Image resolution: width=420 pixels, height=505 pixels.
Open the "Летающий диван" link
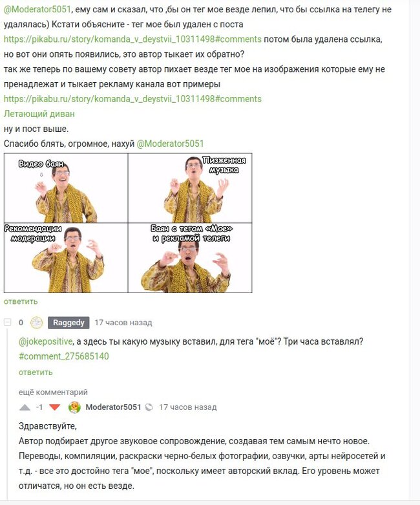pyautogui.click(x=39, y=114)
